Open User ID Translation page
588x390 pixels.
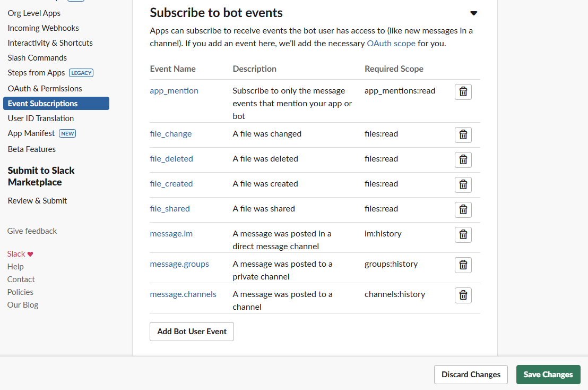[41, 118]
